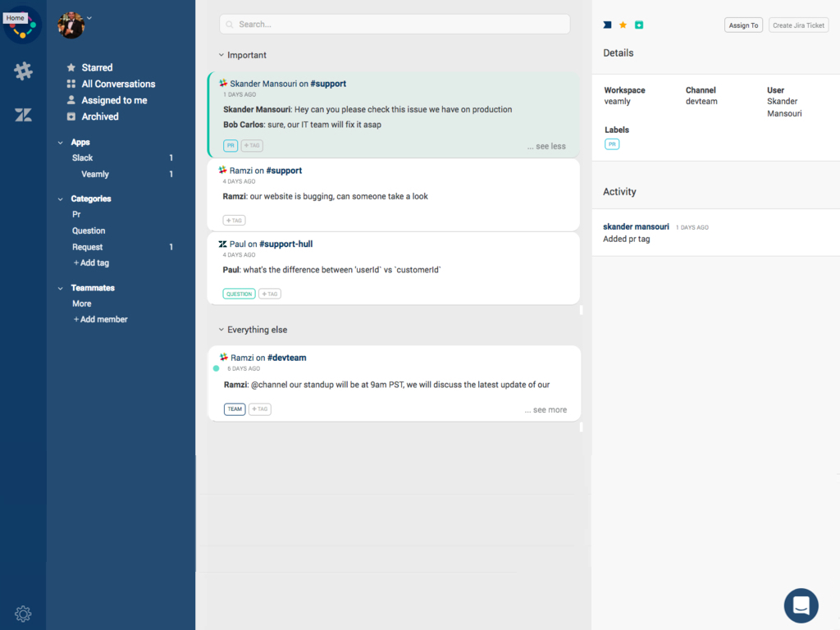Screen dimensions: 840x630
Task: Click the Create Jira Ticket button
Action: click(x=798, y=25)
